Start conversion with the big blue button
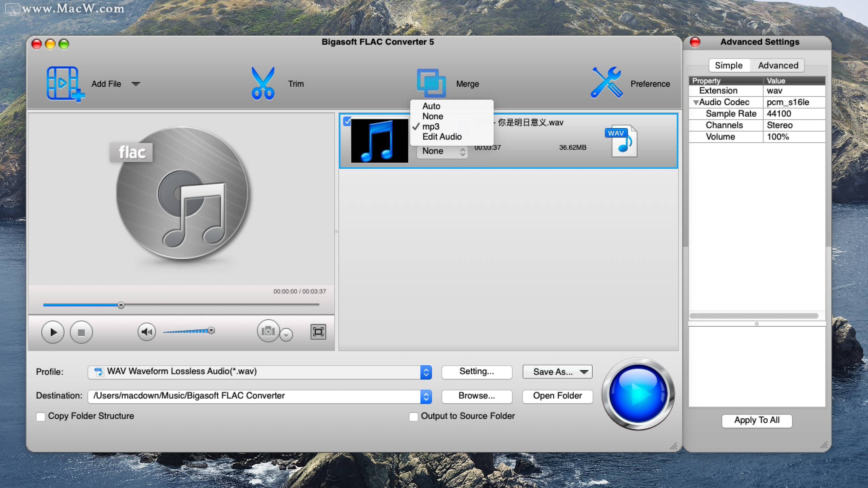The height and width of the screenshot is (488, 868). (638, 394)
